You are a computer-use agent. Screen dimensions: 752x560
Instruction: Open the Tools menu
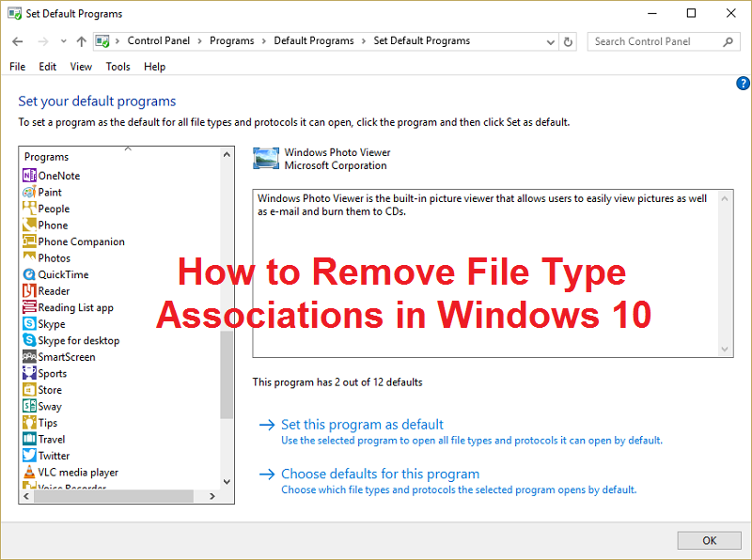point(117,66)
